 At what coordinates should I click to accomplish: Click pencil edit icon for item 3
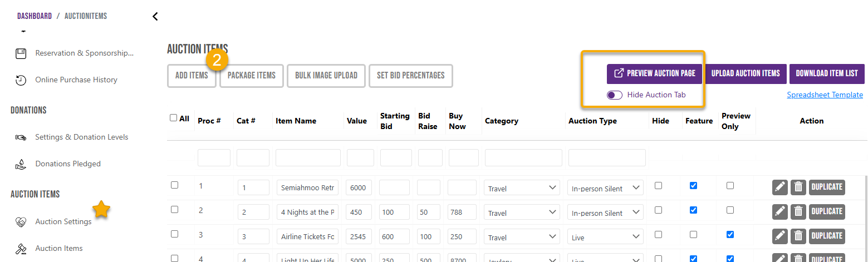click(x=780, y=236)
